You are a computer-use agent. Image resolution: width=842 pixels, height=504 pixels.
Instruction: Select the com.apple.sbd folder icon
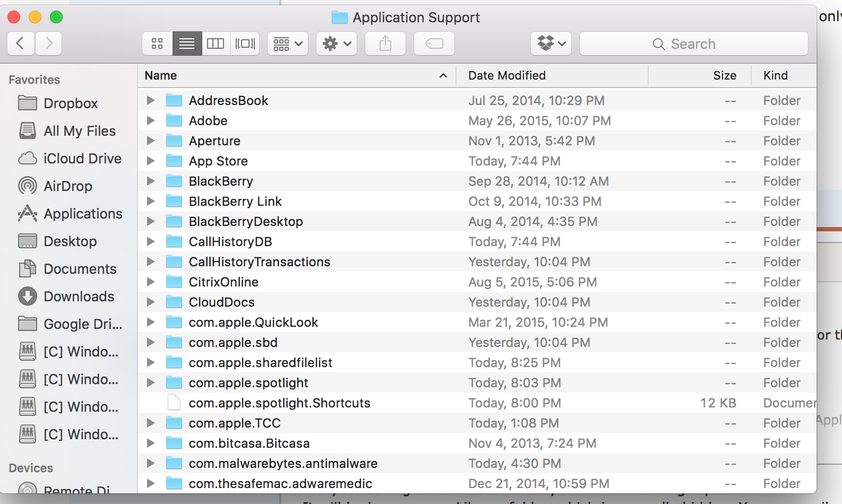tap(174, 342)
